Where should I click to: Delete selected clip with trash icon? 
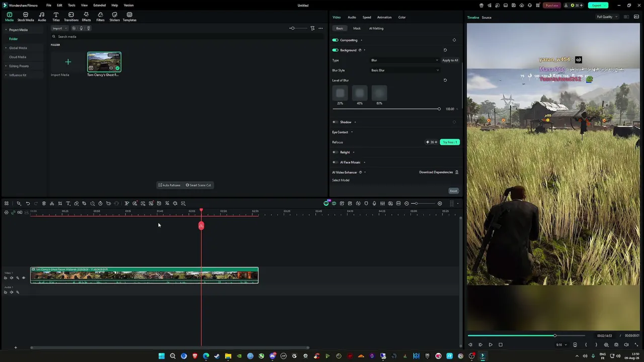[44, 204]
